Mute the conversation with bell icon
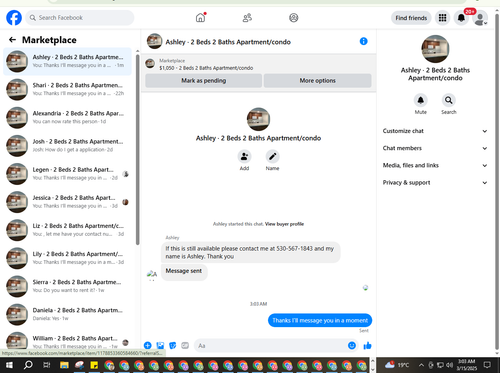This screenshot has height=373, width=500. click(x=421, y=100)
